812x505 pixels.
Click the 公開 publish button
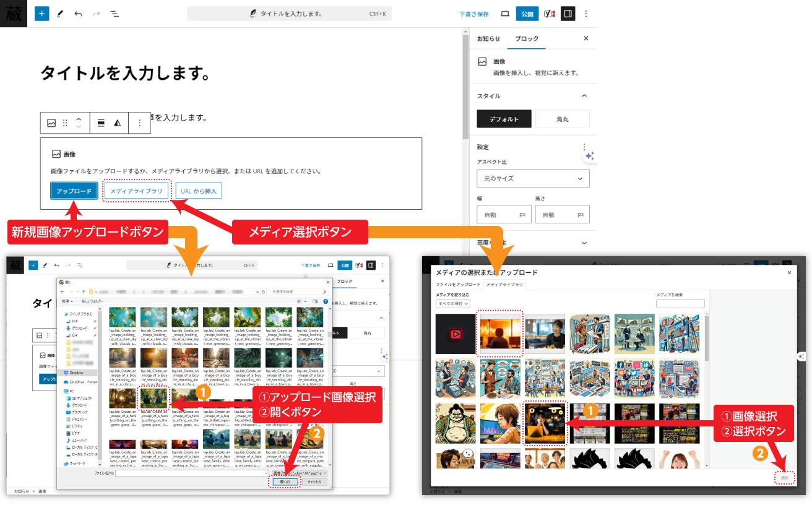pos(527,13)
